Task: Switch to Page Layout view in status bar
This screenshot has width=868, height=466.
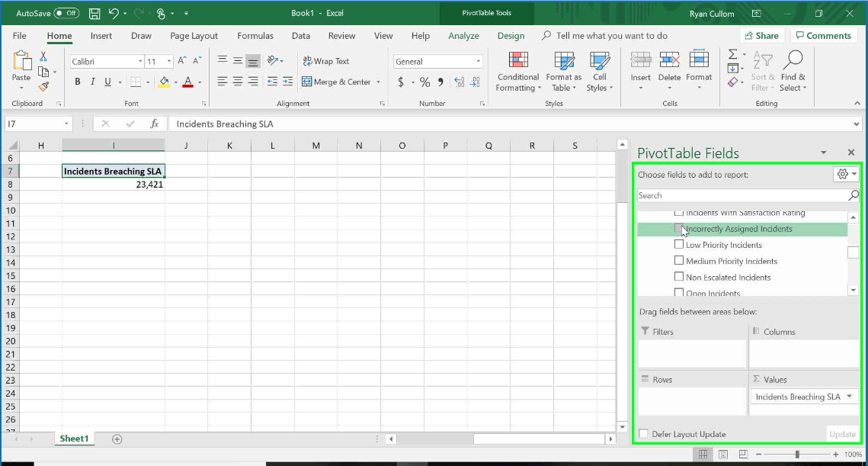Action: (x=723, y=455)
